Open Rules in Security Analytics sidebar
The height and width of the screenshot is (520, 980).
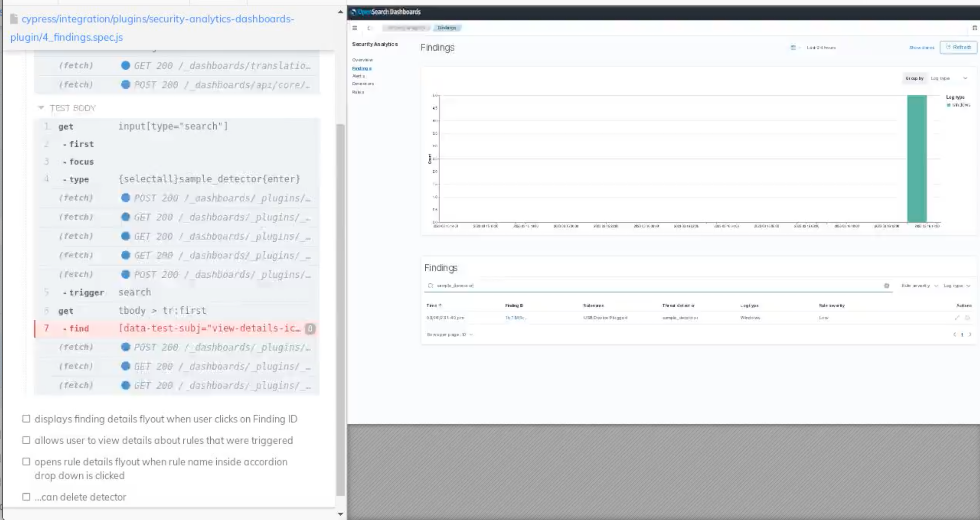pyautogui.click(x=358, y=92)
